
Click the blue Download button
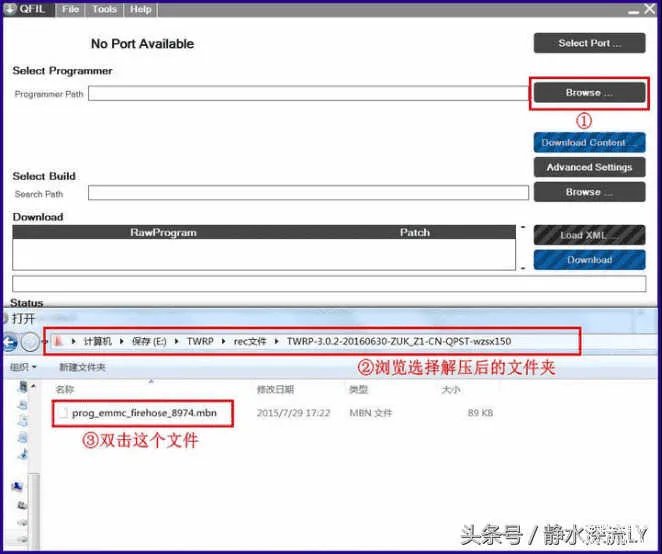[588, 260]
